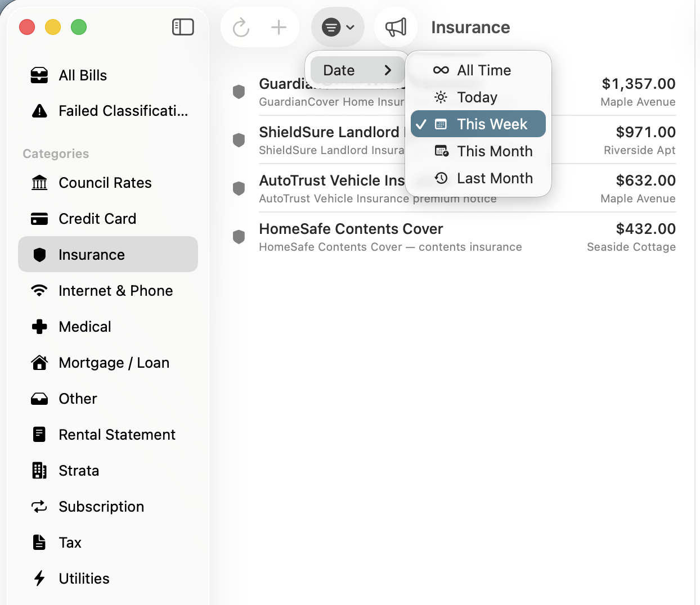Viewport: 700px width, 605px height.
Task: Click the Failed Classification warning icon
Action: click(x=39, y=111)
